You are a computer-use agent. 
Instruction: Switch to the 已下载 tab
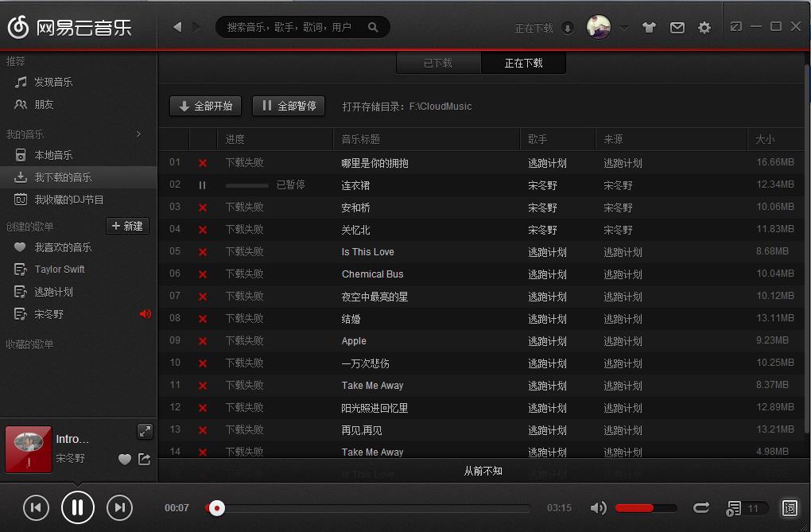437,63
